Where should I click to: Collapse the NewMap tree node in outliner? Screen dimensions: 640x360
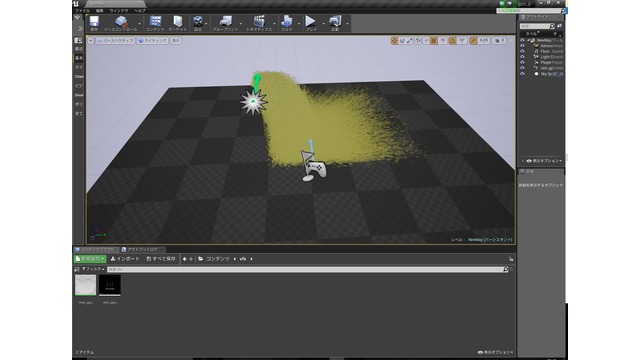click(x=528, y=40)
